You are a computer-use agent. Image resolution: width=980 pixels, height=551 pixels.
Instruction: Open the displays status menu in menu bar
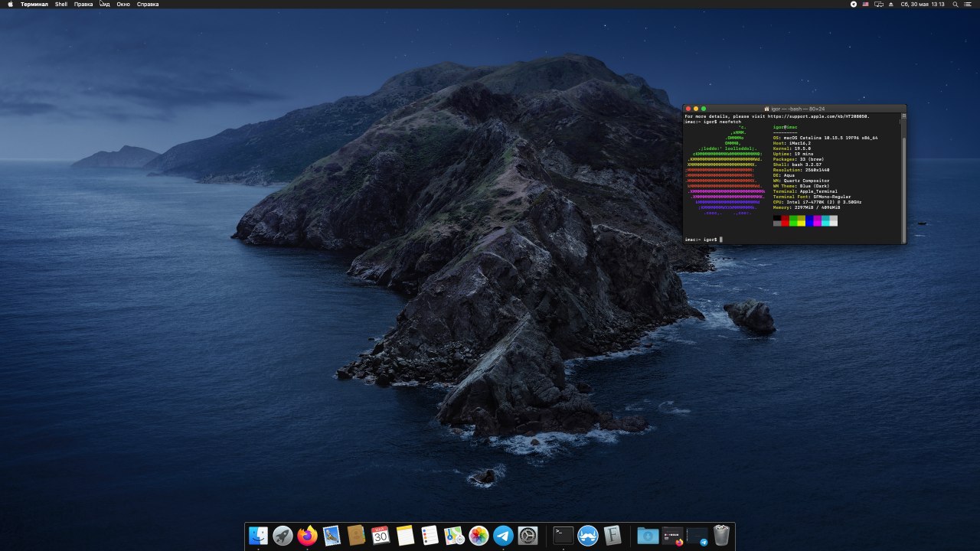[879, 4]
